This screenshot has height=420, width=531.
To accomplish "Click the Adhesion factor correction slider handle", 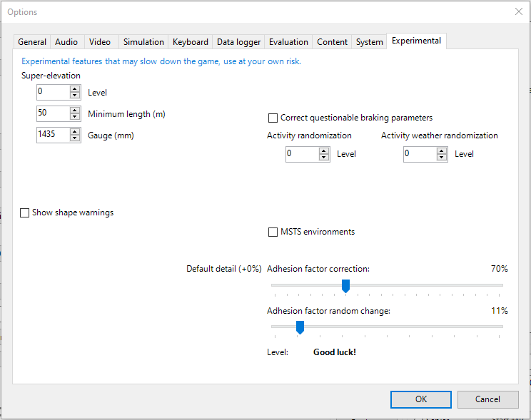I will click(345, 285).
